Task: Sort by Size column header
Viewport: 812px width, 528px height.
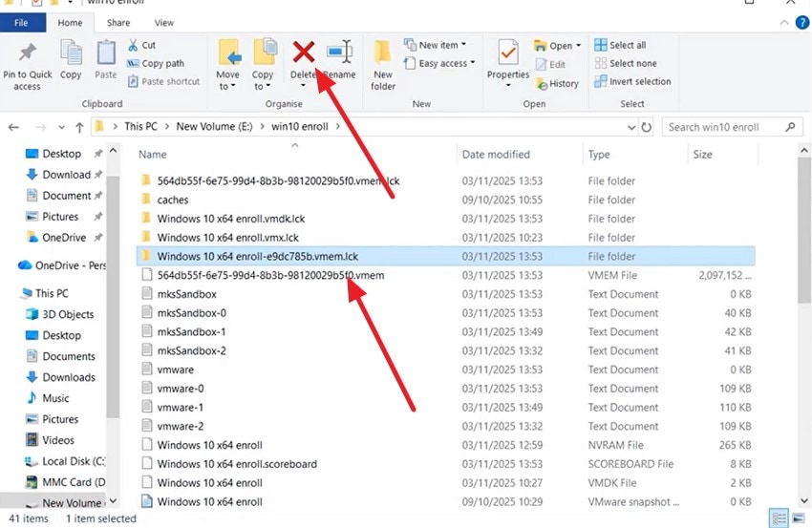Action: (x=702, y=155)
